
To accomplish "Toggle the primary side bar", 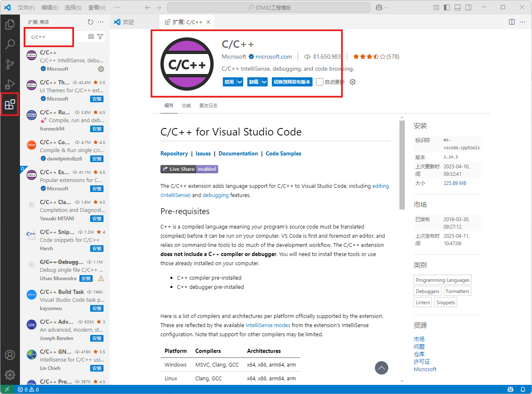I will click(x=447, y=7).
